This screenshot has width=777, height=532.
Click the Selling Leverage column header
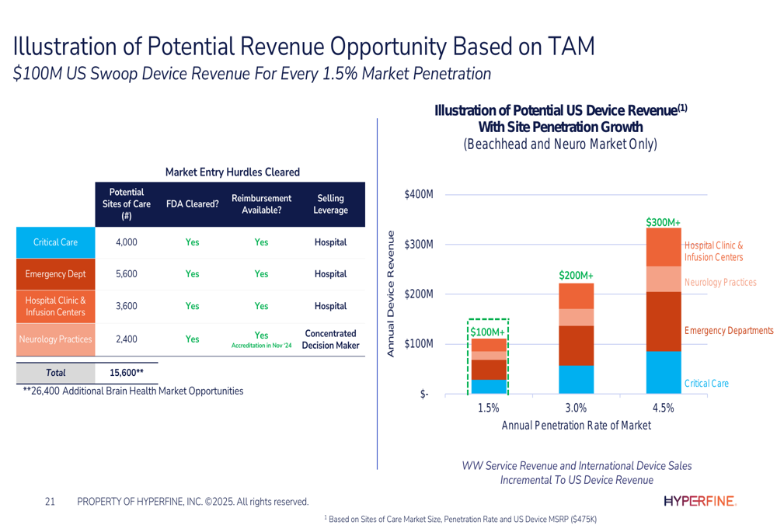pos(330,204)
